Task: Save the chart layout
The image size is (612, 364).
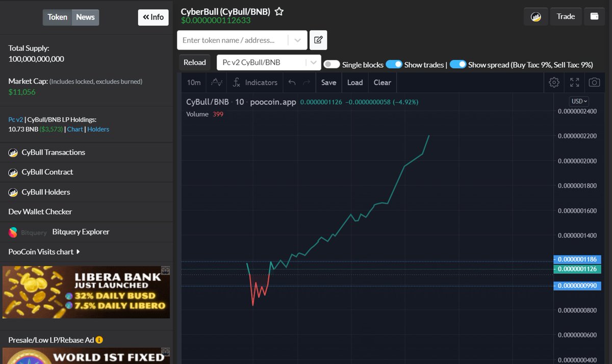Action: 328,82
